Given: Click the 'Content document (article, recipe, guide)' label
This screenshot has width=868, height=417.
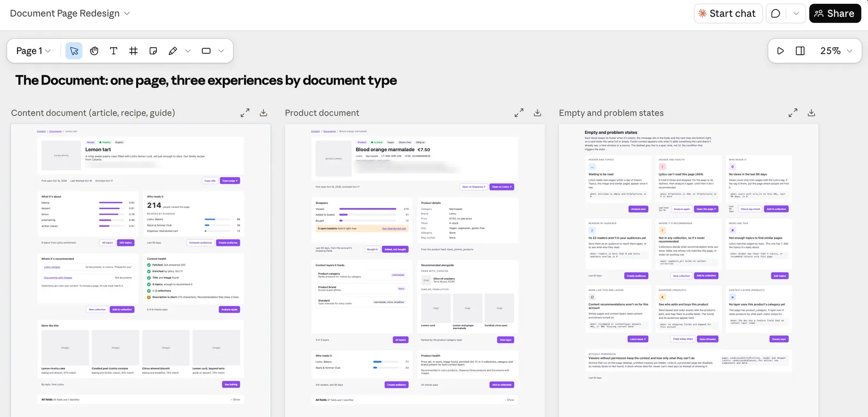Looking at the screenshot, I should click(93, 113).
